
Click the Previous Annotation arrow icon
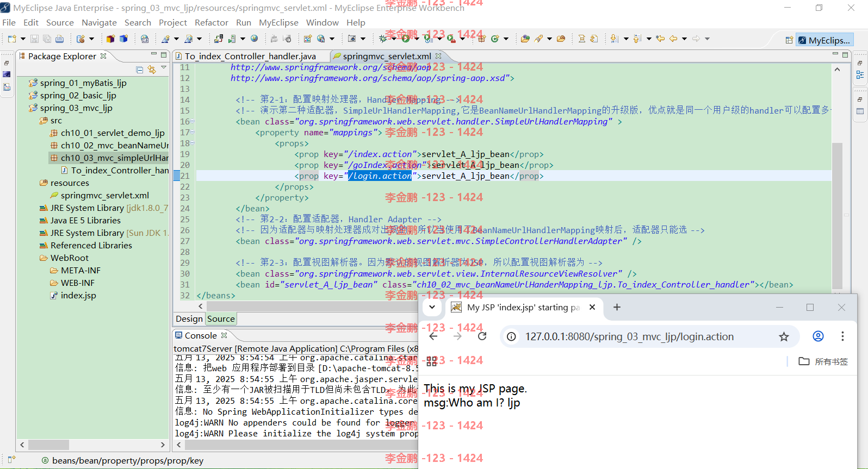coord(637,39)
